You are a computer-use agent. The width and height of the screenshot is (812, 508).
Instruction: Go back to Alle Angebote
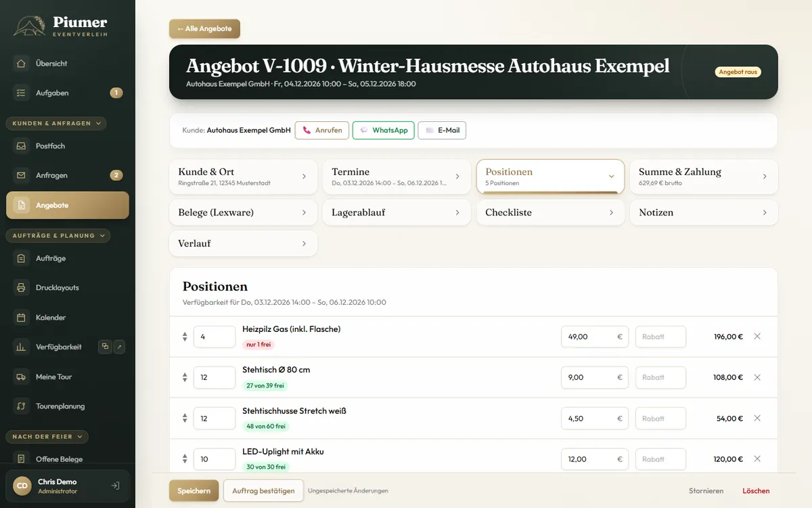pyautogui.click(x=204, y=29)
